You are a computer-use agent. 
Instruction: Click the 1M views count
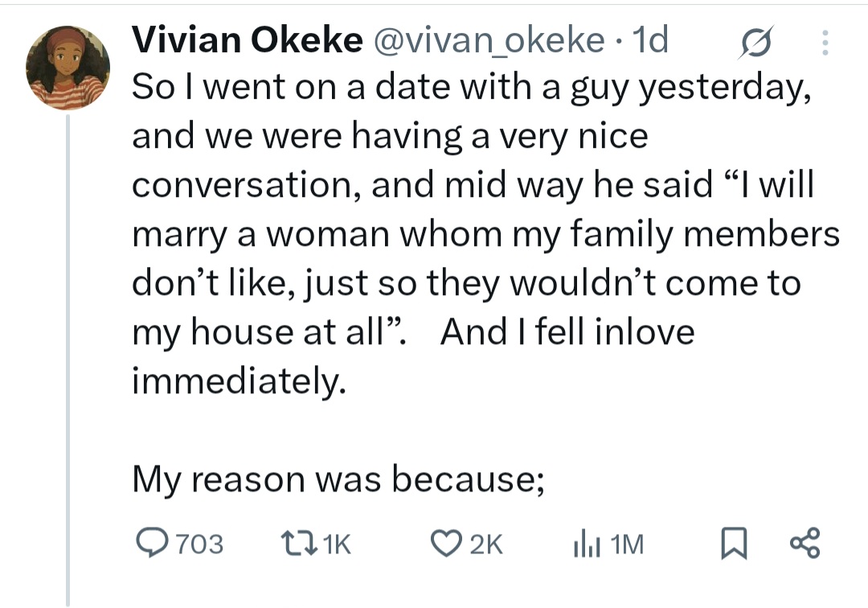[627, 545]
